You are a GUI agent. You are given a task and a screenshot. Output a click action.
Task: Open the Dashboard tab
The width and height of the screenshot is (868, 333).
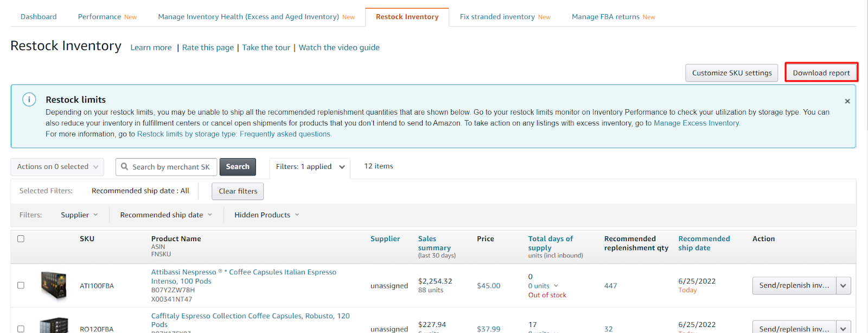(39, 17)
